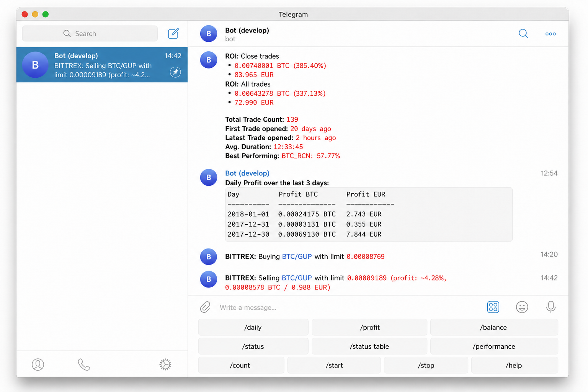The width and height of the screenshot is (588, 392).
Task: Click the microphone voice message icon
Action: coord(551,307)
